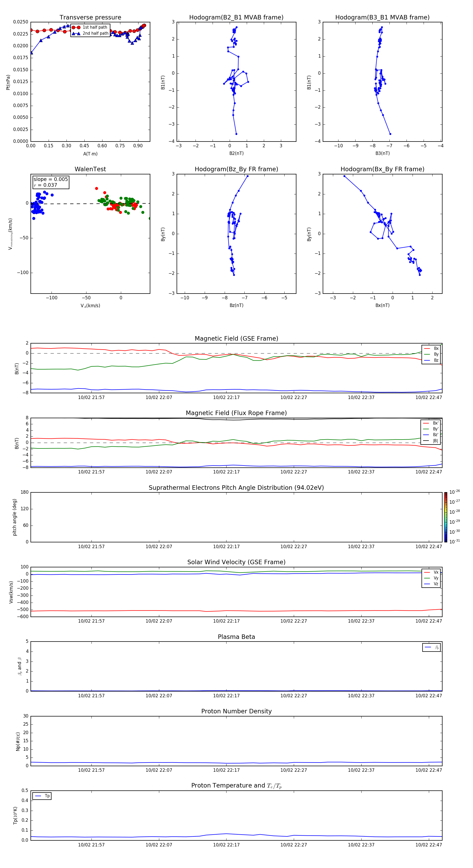The image size is (473, 868).
Task: Click '10/02 22:47' tick under Proton Number Density plot
Action: (x=429, y=770)
